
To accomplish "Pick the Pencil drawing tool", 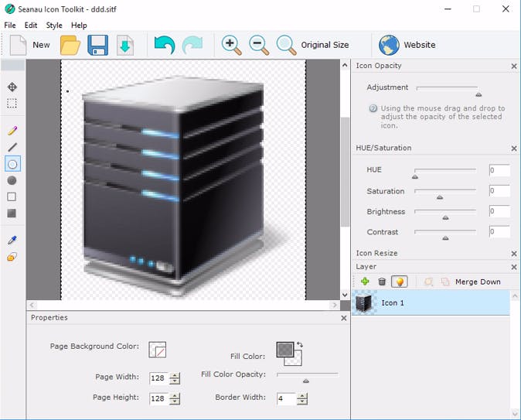I will 12,131.
